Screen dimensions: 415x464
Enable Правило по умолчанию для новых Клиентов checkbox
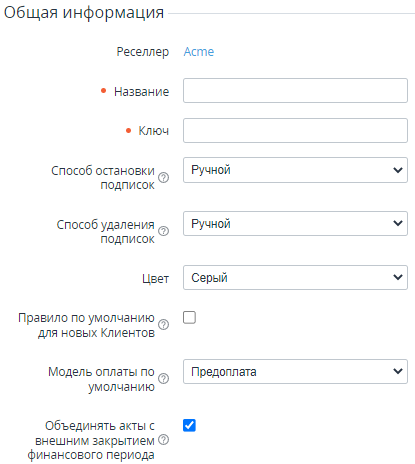coord(189,317)
